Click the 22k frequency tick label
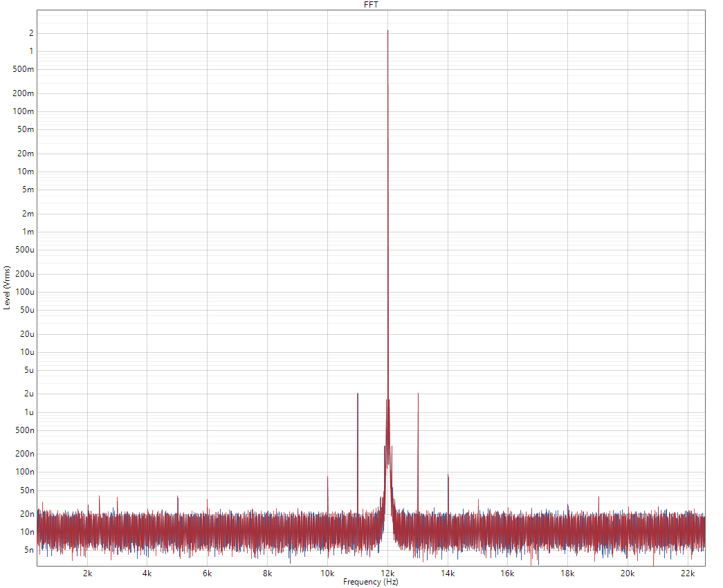Viewport: 723px width, 588px height. [x=688, y=573]
